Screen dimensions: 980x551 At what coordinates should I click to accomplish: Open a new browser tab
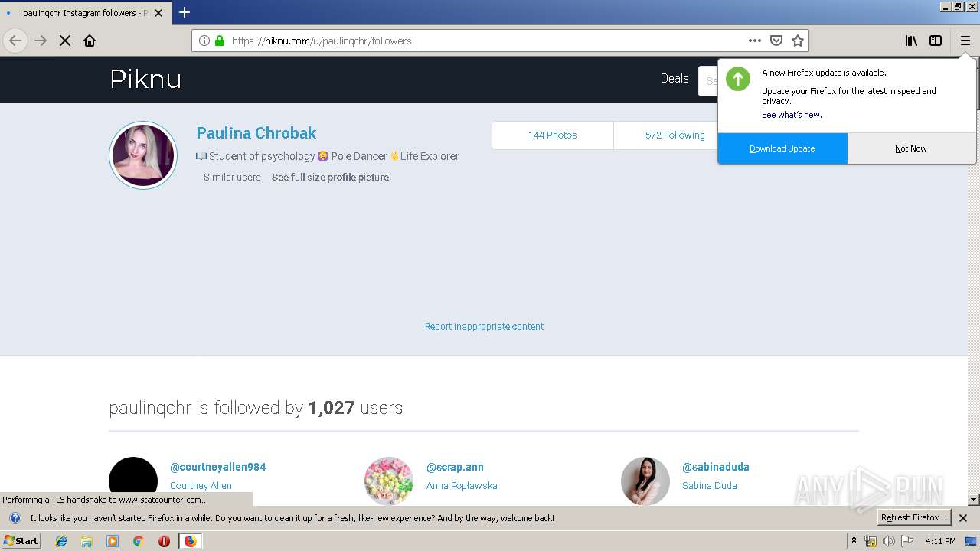(x=185, y=12)
